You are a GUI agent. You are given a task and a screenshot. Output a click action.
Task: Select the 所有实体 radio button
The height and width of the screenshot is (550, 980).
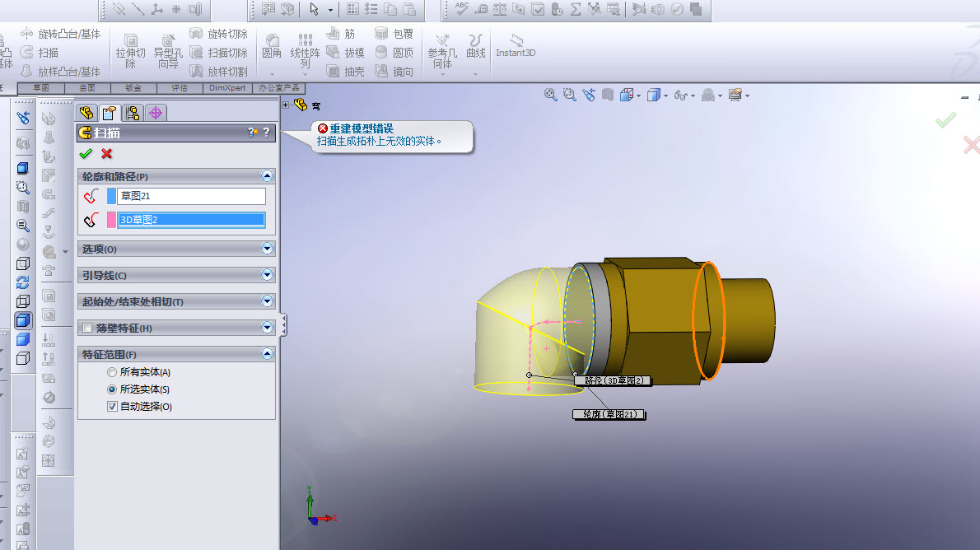(112, 372)
